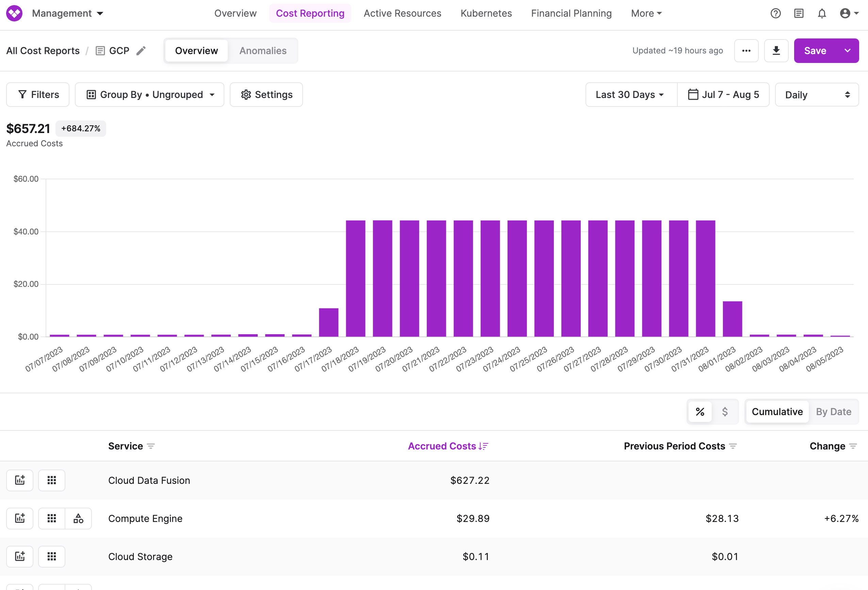
Task: Open the Last 30 Days date range selector
Action: tap(630, 95)
